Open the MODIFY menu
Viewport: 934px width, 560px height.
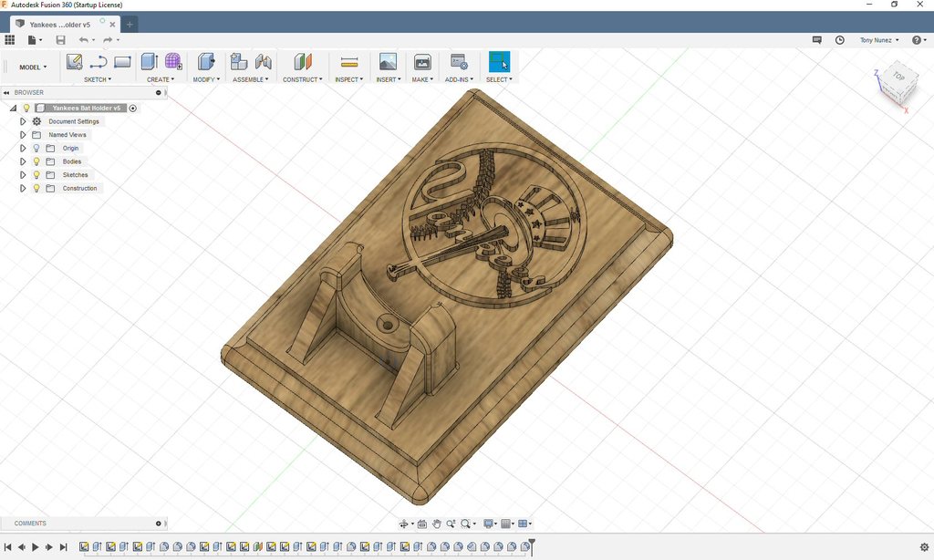tap(206, 79)
